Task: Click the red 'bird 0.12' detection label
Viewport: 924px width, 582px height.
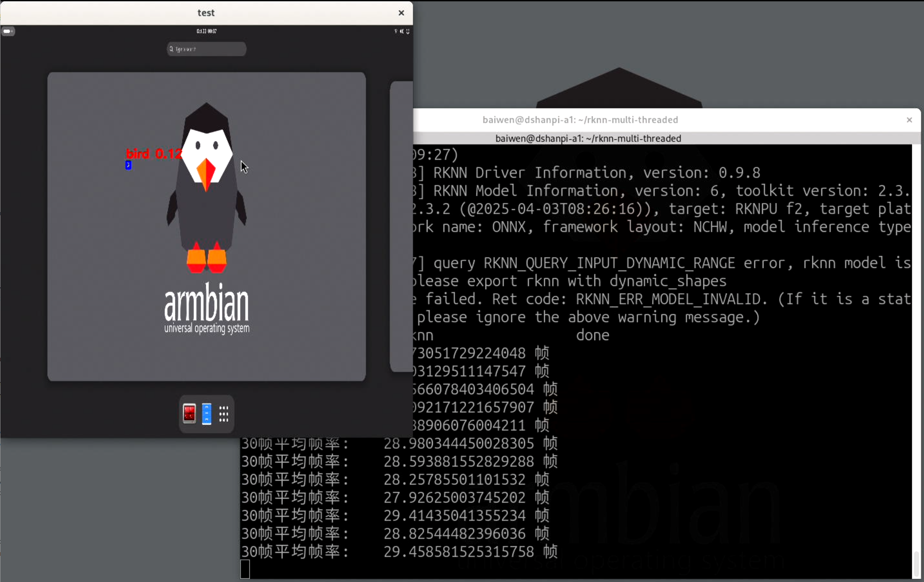Action: click(x=154, y=154)
